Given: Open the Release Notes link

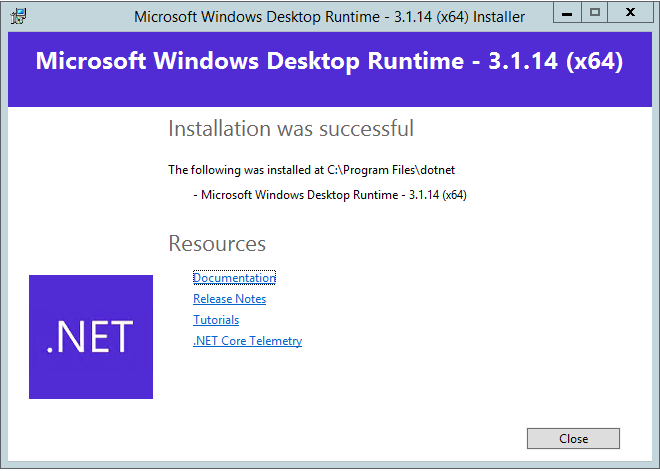Looking at the screenshot, I should coord(229,299).
